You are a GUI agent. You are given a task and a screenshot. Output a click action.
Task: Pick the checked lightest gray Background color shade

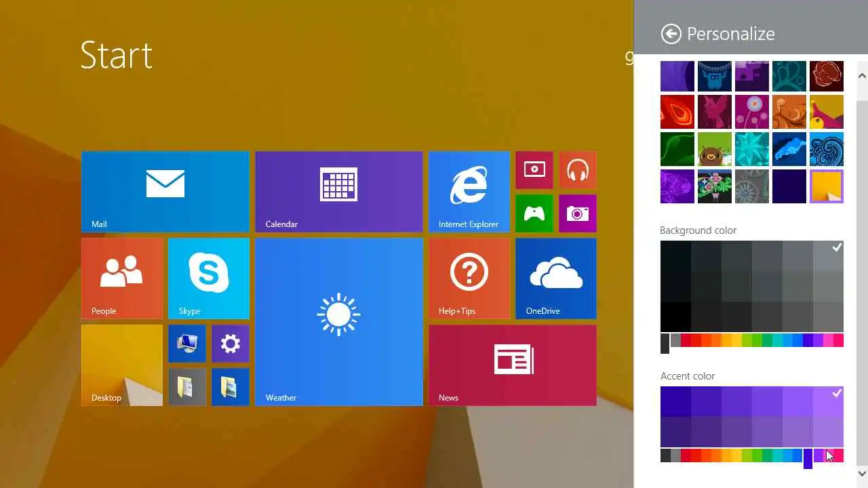tap(828, 256)
